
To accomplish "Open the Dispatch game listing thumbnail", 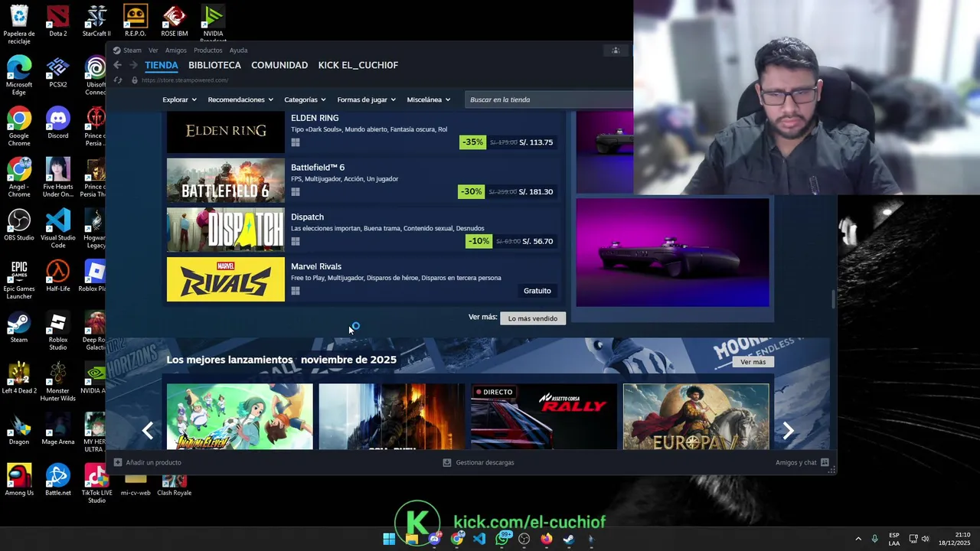I will [x=226, y=230].
